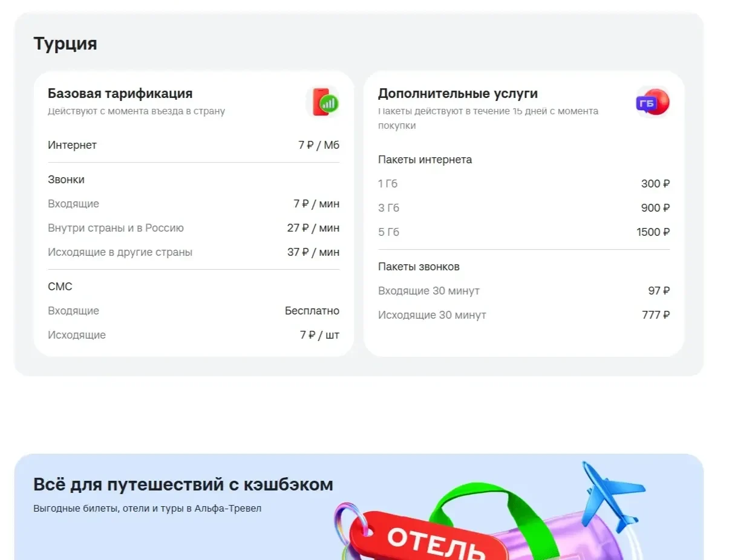This screenshot has width=732, height=560.
Task: Click Выгодные билеты, отели и туры subtitle
Action: pos(147,509)
